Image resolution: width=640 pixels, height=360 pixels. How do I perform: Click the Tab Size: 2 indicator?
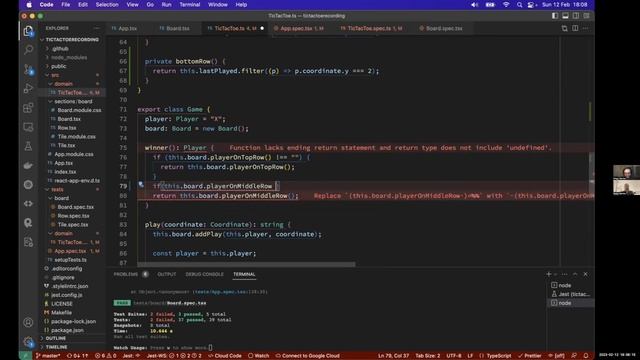pyautogui.click(x=428, y=356)
